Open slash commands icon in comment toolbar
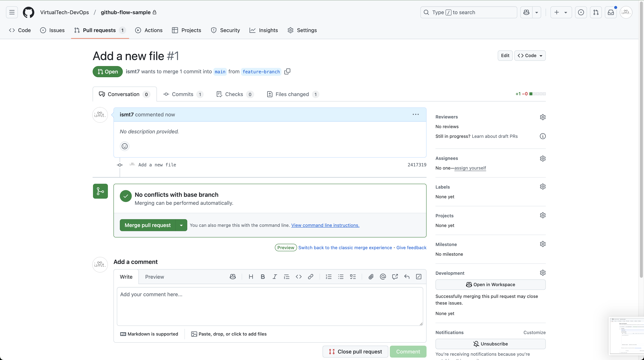Image resolution: width=644 pixels, height=360 pixels. coord(419,277)
